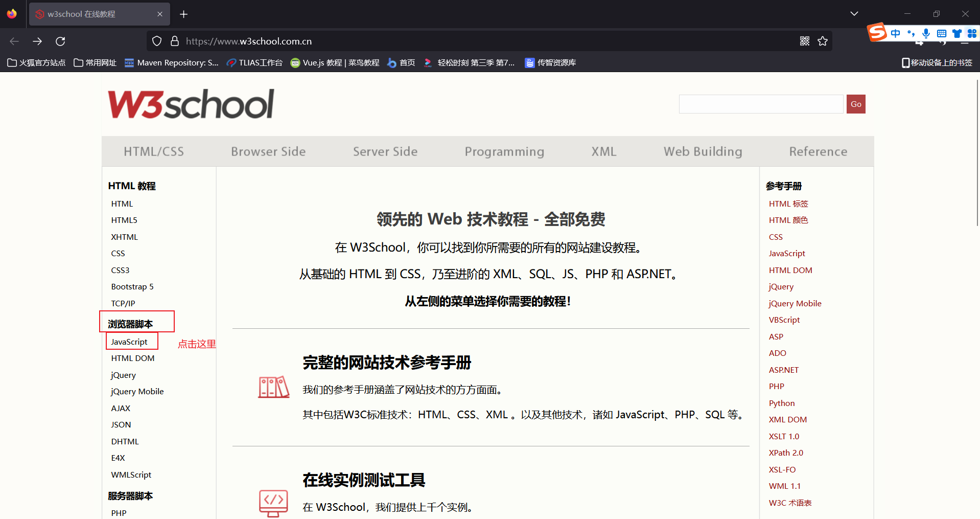
Task: Open Sogou soft keyboard icon
Action: 942,34
